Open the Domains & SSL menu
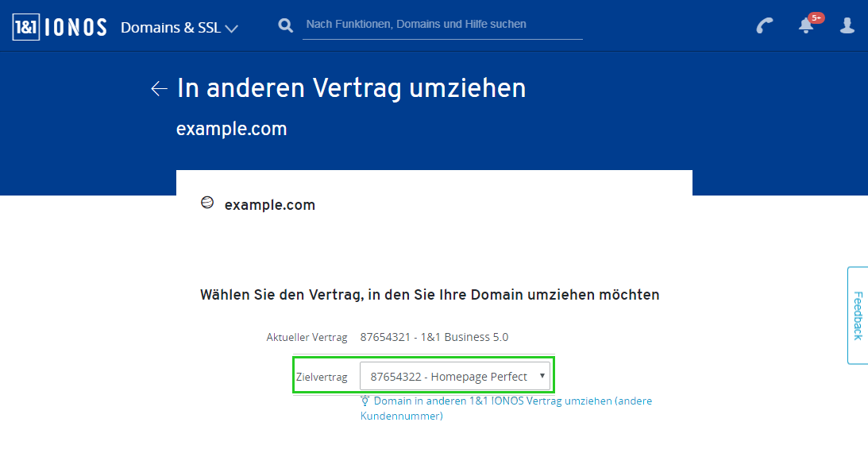 point(179,28)
